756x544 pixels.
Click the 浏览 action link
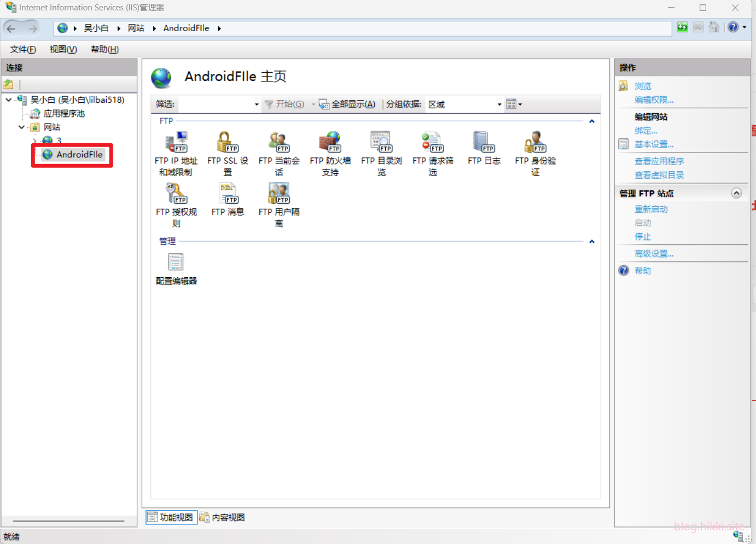click(643, 86)
